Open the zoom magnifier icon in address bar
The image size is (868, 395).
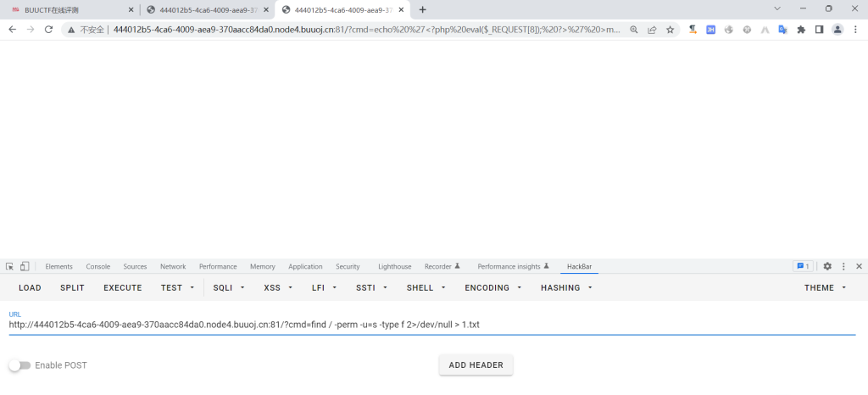[633, 29]
